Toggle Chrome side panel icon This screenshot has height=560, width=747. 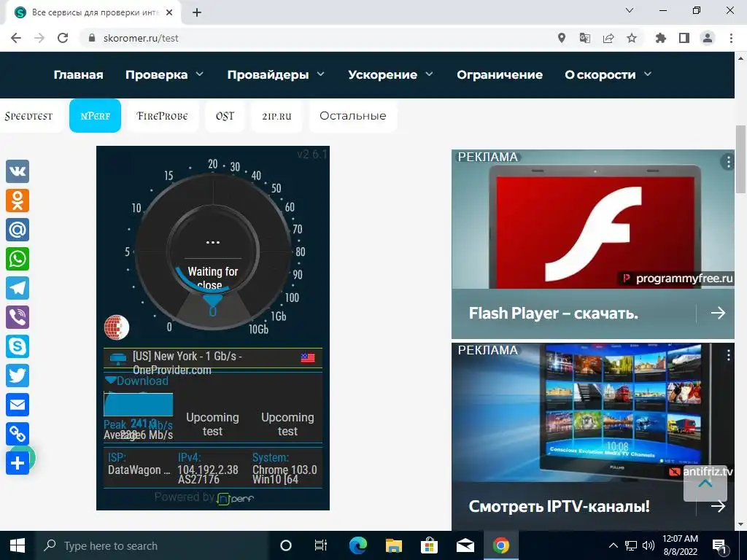[x=684, y=38]
